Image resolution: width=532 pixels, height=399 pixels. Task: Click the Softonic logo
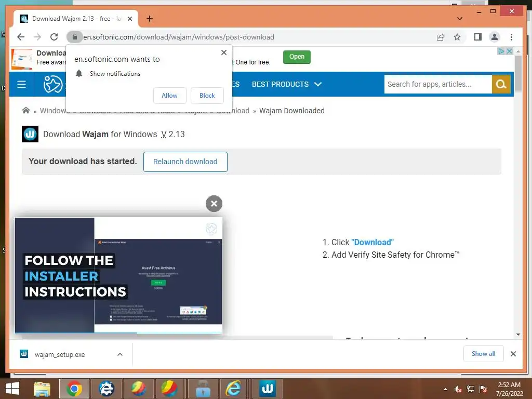pos(53,84)
